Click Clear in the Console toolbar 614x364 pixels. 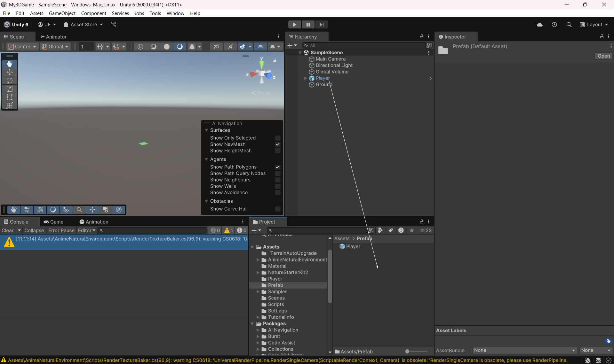(7, 230)
